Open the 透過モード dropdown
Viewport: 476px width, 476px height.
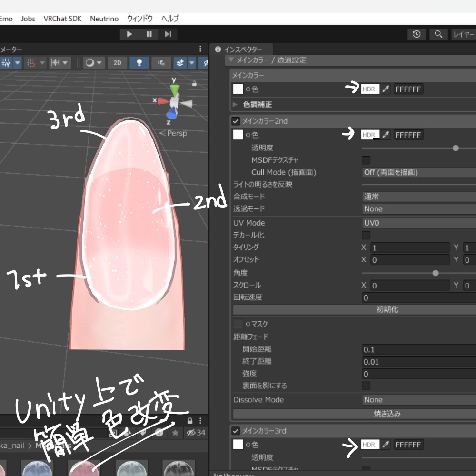point(419,209)
